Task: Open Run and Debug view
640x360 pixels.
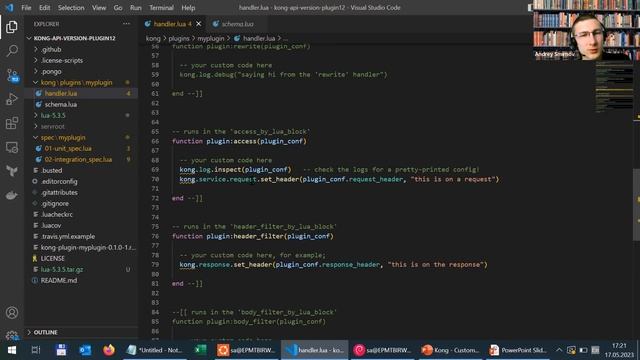Action: coord(12,99)
